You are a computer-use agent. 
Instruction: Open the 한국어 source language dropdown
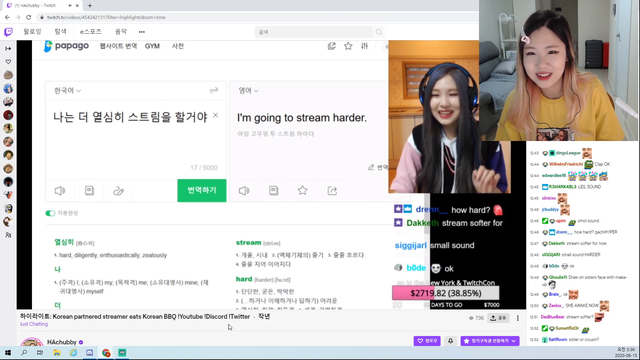click(67, 90)
